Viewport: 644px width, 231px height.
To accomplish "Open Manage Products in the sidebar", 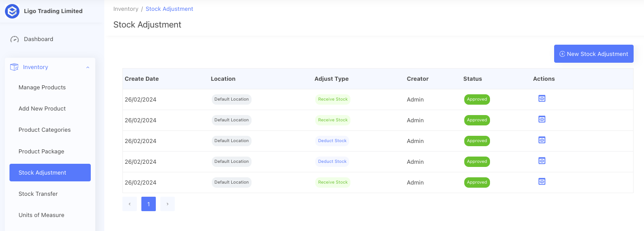I will click(x=42, y=88).
